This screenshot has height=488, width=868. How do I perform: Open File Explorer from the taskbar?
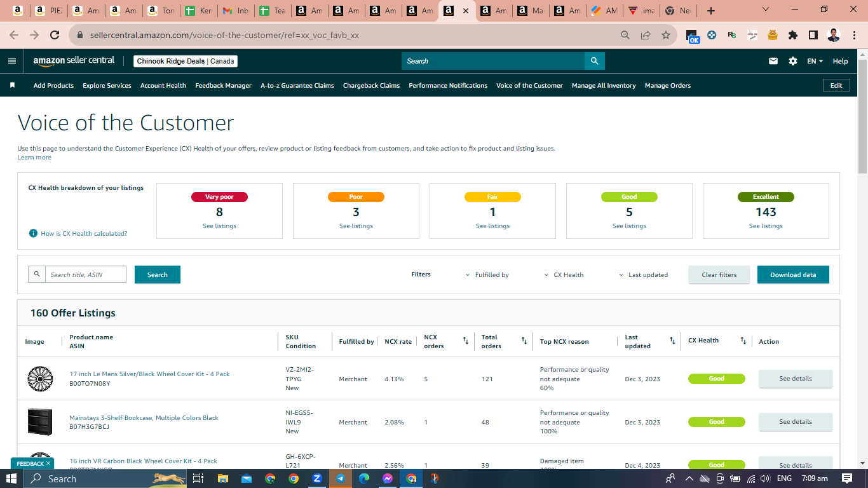[x=222, y=478]
